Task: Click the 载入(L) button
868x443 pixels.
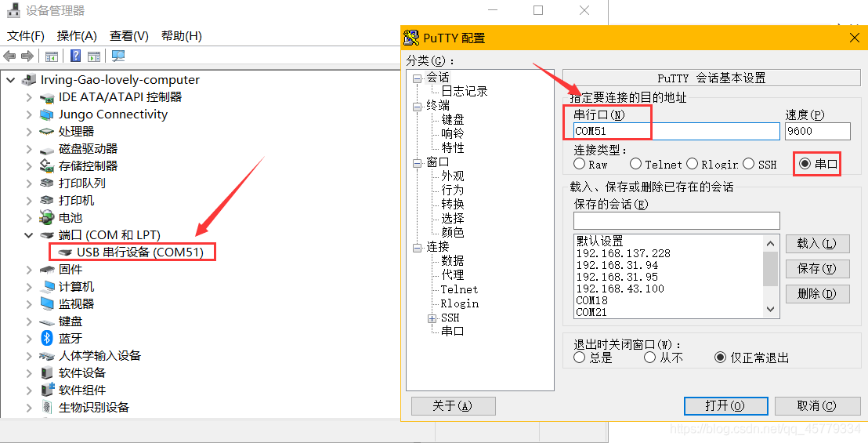Action: [x=817, y=244]
